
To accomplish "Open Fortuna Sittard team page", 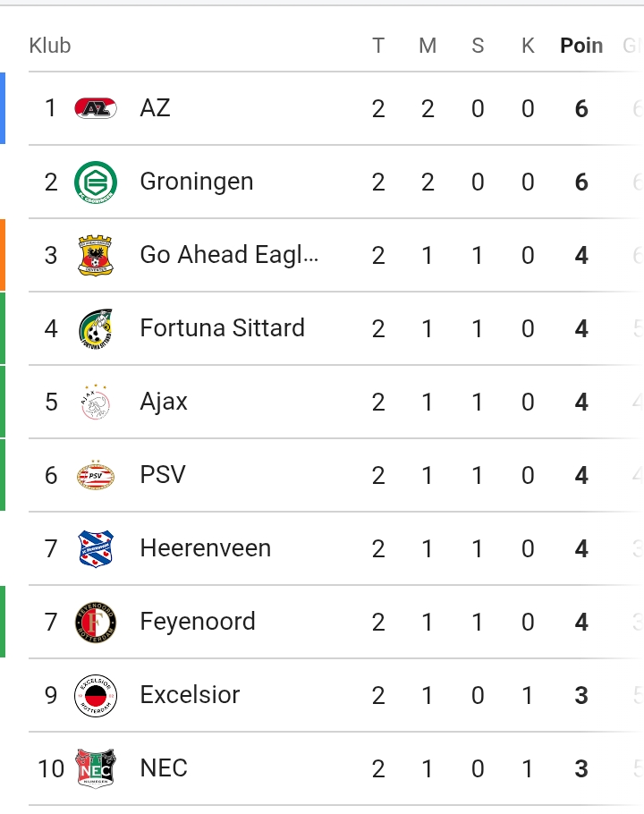I will pyautogui.click(x=222, y=328).
